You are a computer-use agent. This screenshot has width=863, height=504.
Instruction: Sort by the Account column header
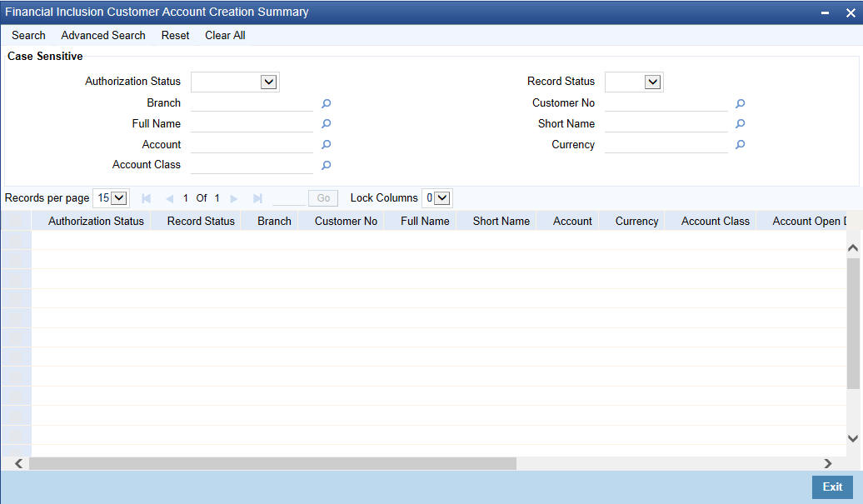pos(572,222)
